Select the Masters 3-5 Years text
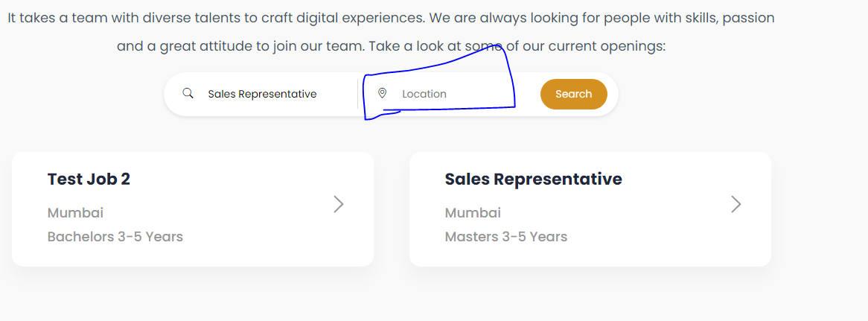Image resolution: width=868 pixels, height=321 pixels. click(505, 237)
